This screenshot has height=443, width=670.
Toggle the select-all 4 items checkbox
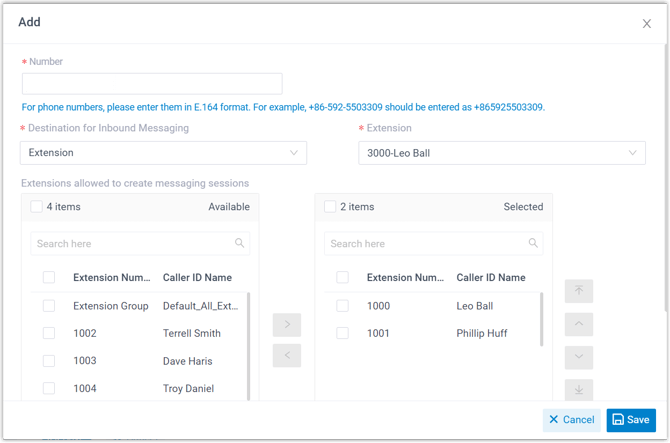[x=37, y=207]
